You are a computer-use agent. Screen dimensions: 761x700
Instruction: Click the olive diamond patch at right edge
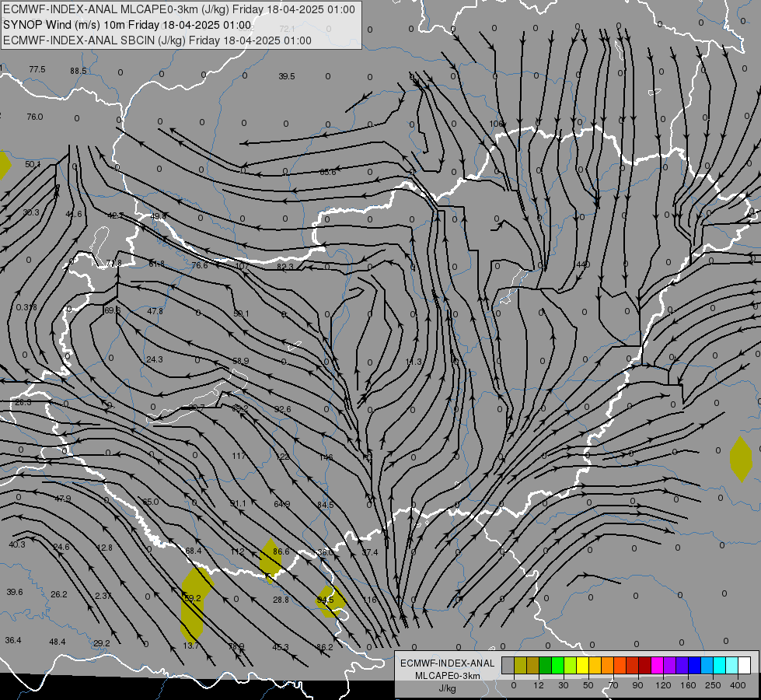[741, 459]
